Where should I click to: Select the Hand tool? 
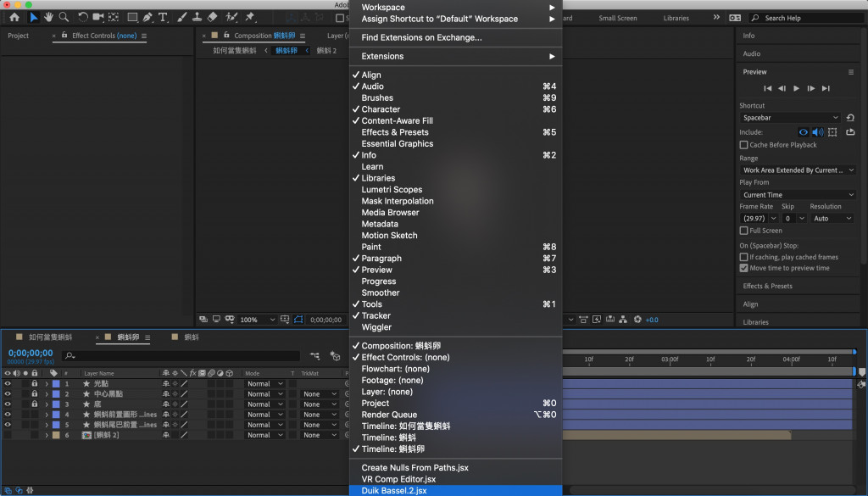tap(48, 17)
